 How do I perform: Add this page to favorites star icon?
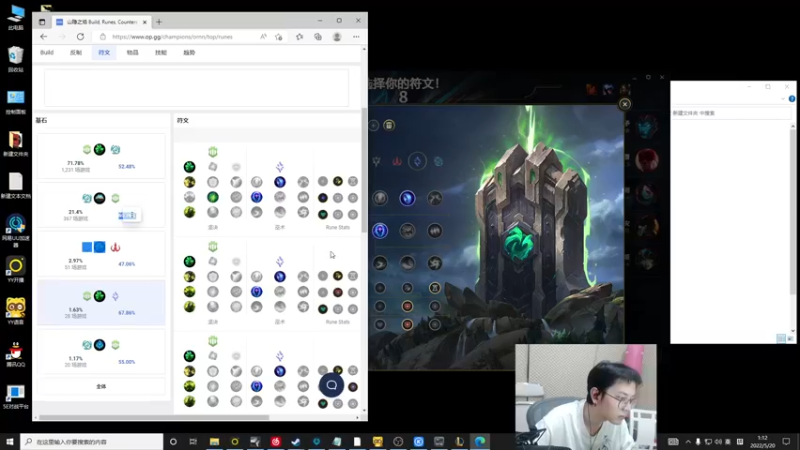pyautogui.click(x=279, y=37)
